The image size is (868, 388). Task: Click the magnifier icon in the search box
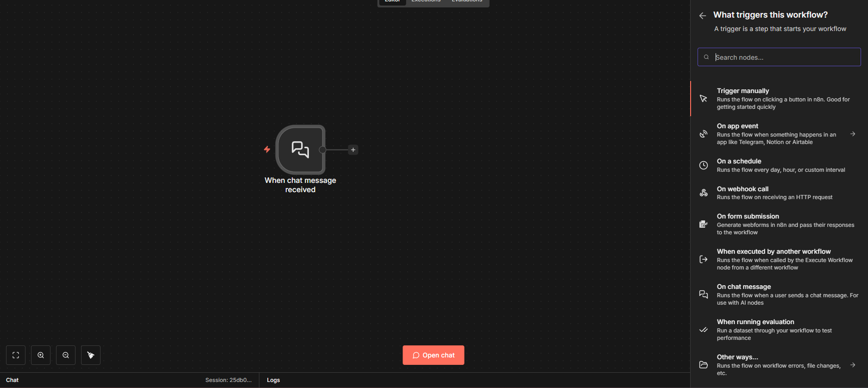coord(706,57)
